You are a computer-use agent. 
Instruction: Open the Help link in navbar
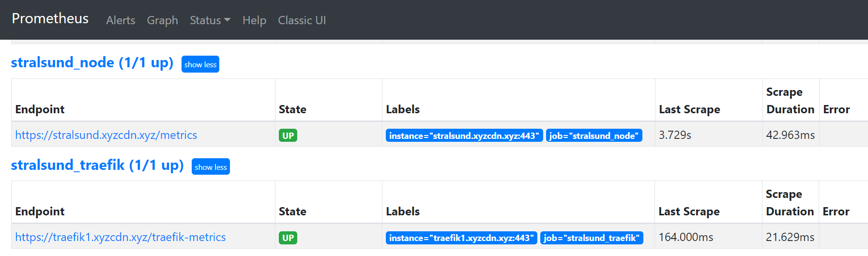(254, 20)
